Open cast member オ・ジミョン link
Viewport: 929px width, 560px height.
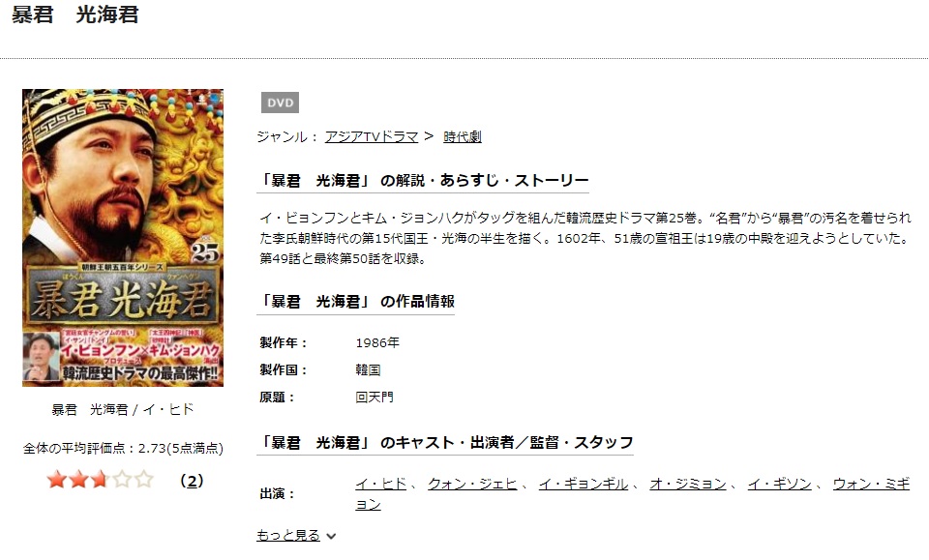coord(688,485)
